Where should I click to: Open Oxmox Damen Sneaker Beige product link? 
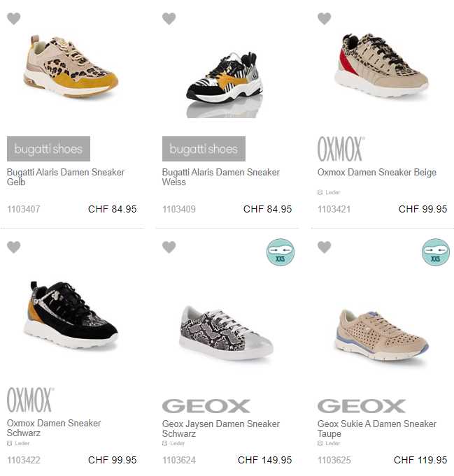point(377,172)
